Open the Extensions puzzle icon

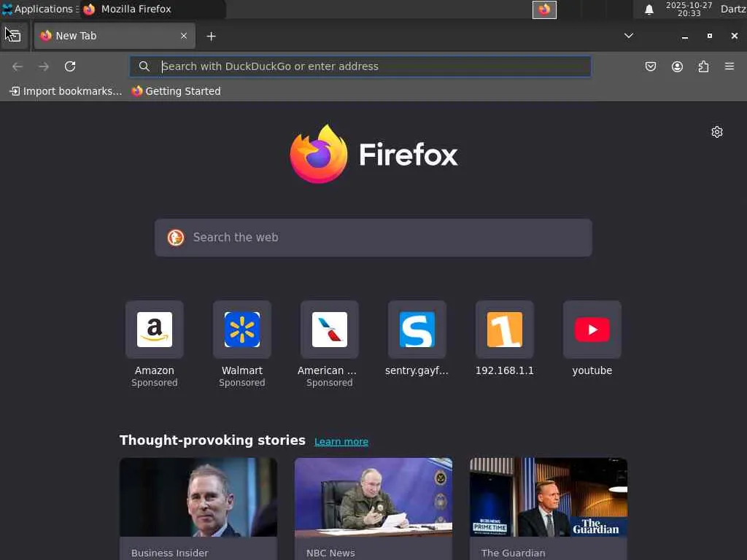pos(703,66)
